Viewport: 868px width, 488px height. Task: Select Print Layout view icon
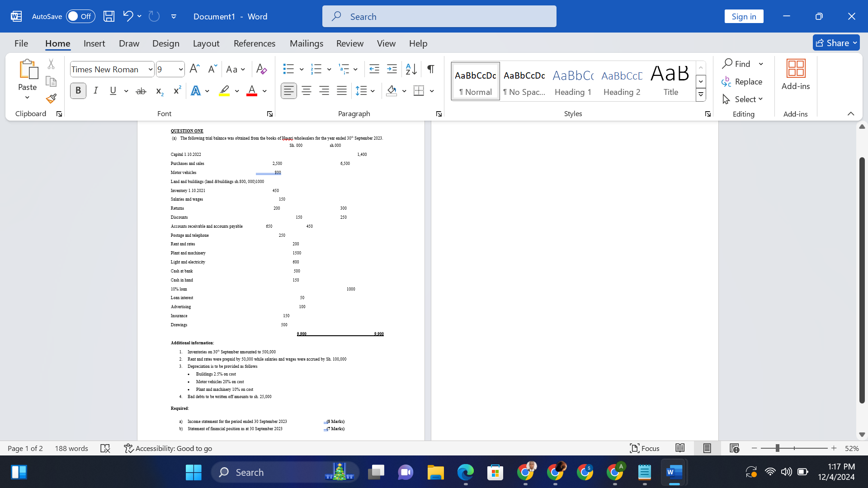pyautogui.click(x=707, y=448)
